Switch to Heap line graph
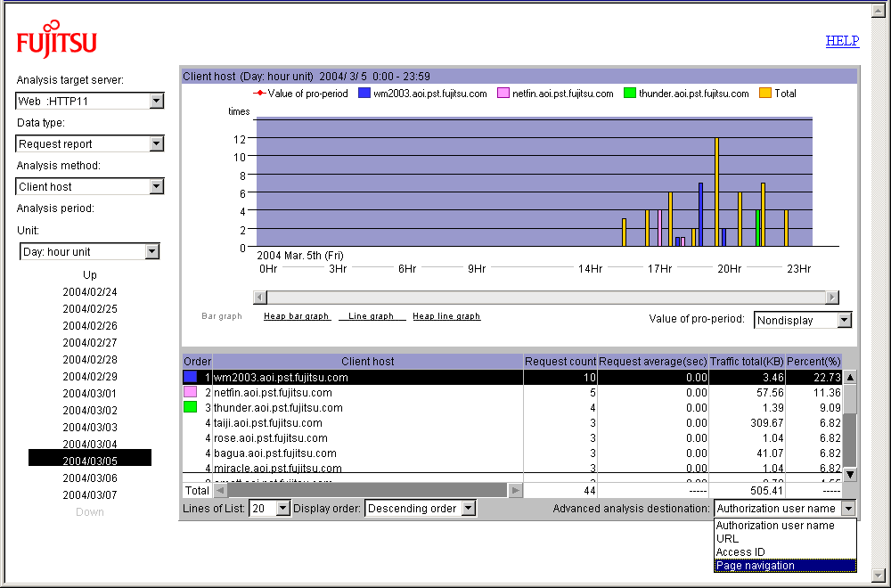The width and height of the screenshot is (891, 588). click(446, 316)
